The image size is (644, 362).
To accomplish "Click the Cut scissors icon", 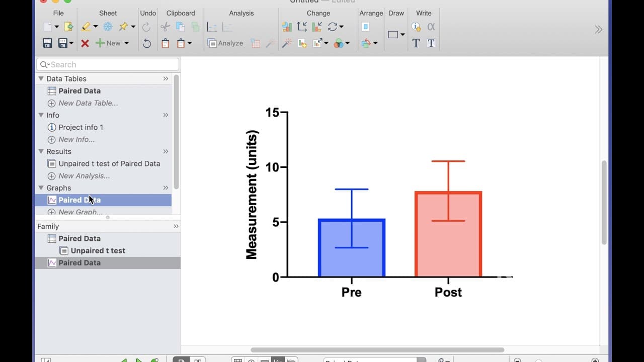I will click(165, 27).
